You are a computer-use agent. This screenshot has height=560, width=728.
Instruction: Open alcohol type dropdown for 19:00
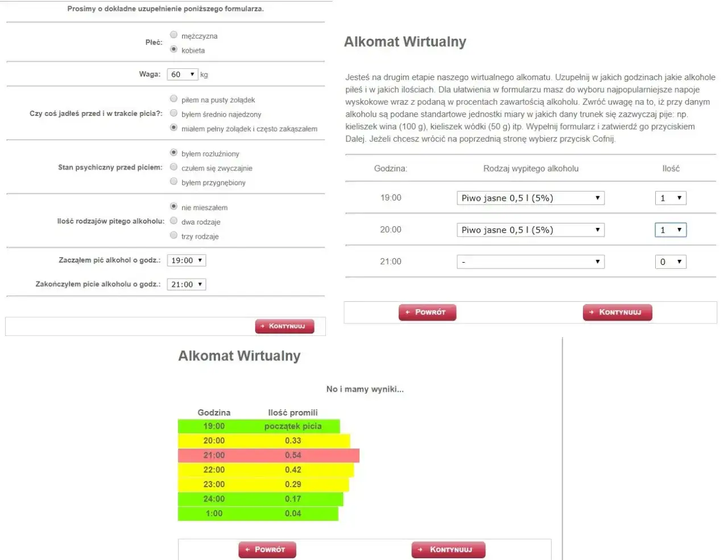tap(530, 198)
